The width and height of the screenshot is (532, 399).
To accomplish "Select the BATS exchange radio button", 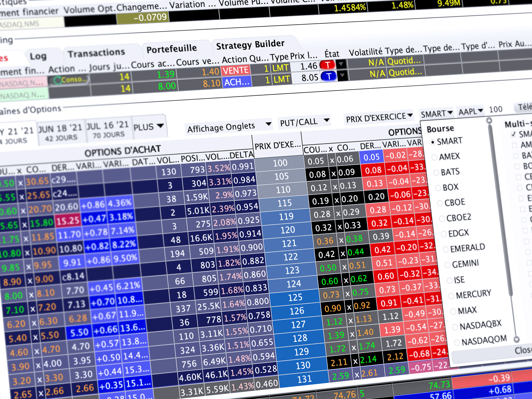I will click(436, 173).
